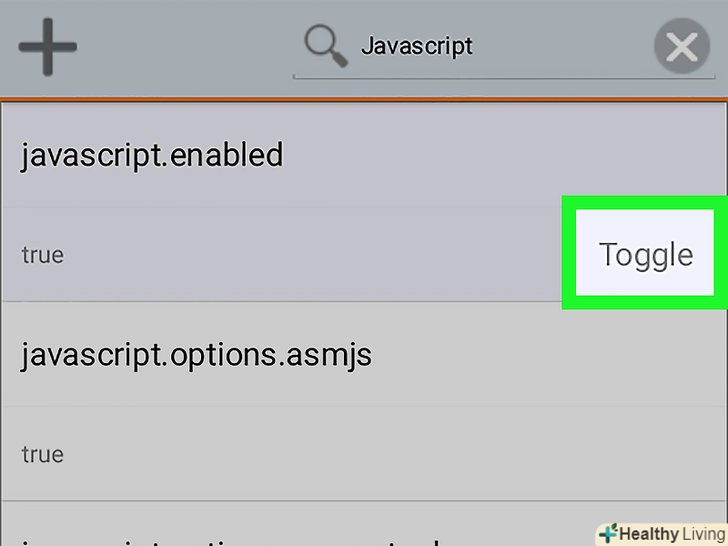Click the orange line below the header
The width and height of the screenshot is (728, 546).
click(x=364, y=99)
